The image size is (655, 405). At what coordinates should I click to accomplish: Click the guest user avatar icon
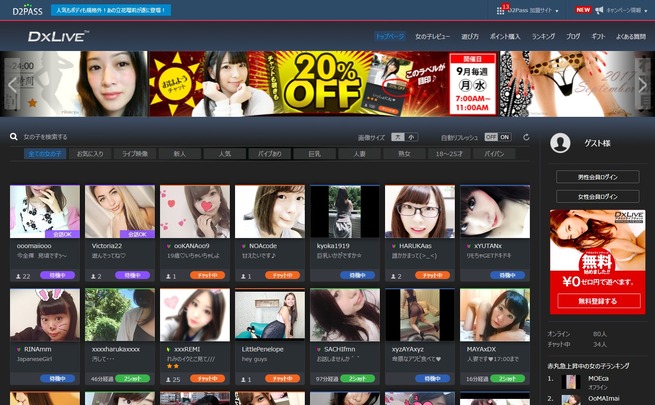coord(560,143)
